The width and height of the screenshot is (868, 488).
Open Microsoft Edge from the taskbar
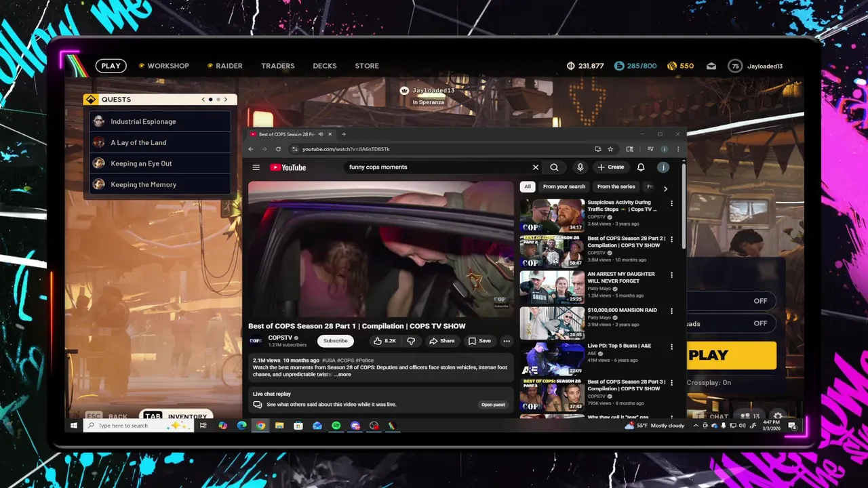[x=241, y=426]
